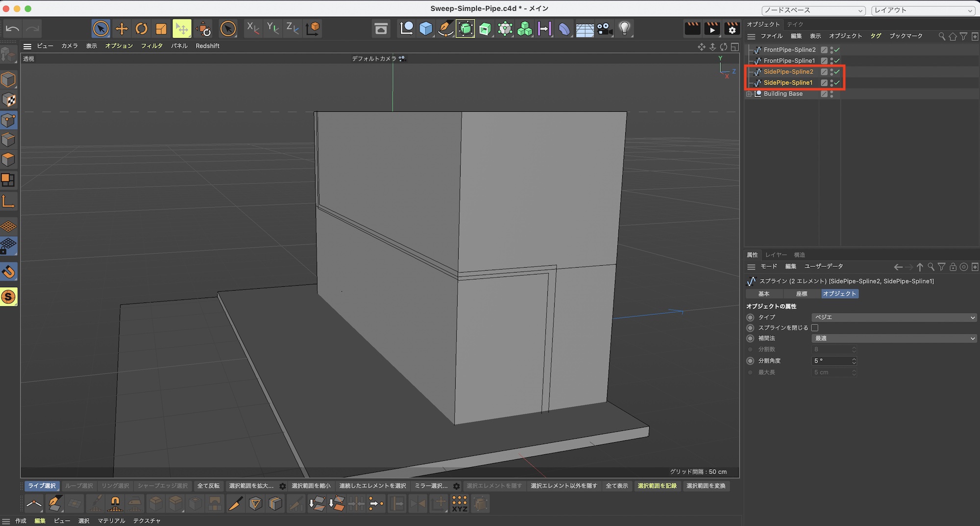Open the Redshift viewport menu
Screen dimensions: 980x526
pyautogui.click(x=207, y=46)
